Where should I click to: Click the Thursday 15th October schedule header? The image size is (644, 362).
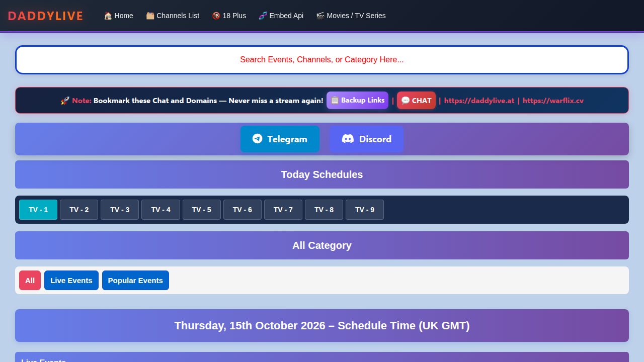322,326
